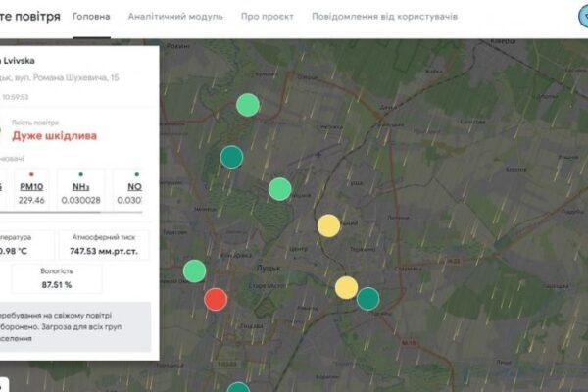Click the red air quality station marker

216,299
